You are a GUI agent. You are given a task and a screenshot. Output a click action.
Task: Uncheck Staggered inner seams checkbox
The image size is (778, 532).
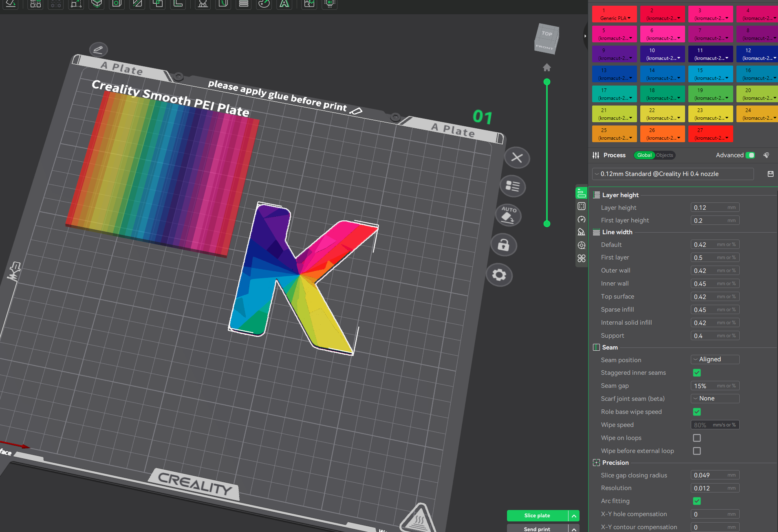tap(697, 373)
